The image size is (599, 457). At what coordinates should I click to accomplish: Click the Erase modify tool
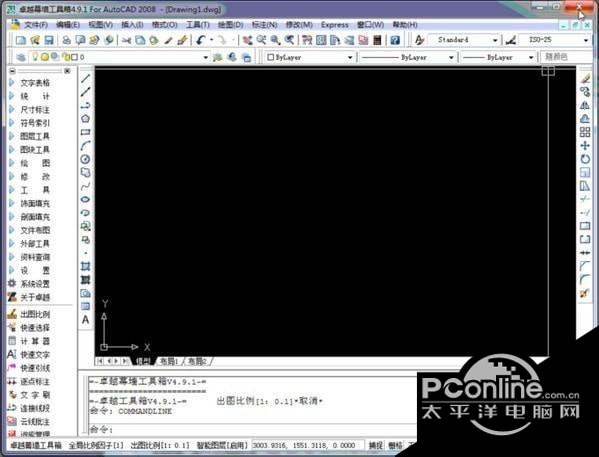coord(585,78)
